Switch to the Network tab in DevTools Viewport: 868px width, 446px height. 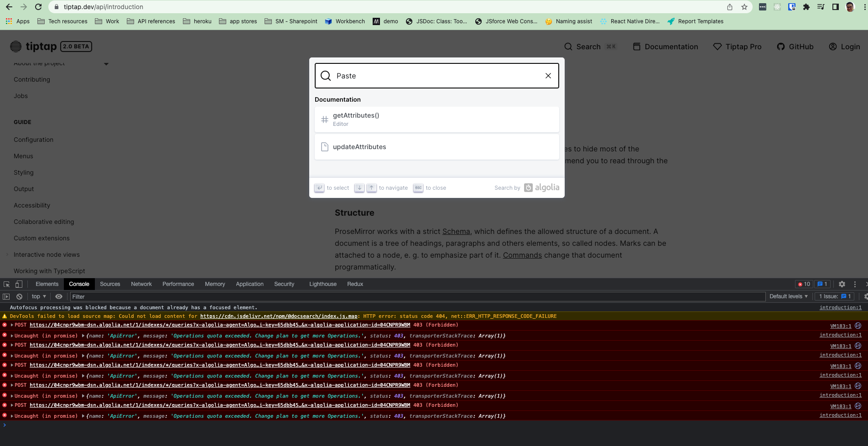[141, 284]
